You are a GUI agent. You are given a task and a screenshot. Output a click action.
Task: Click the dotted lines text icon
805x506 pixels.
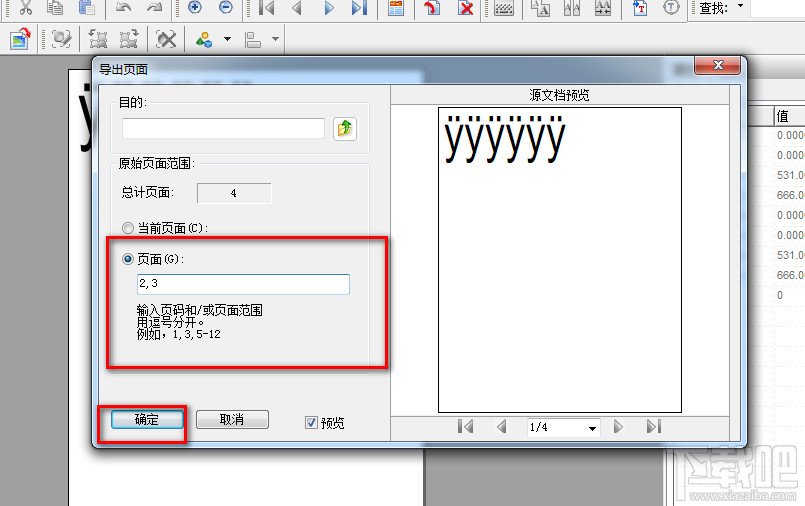[x=504, y=8]
